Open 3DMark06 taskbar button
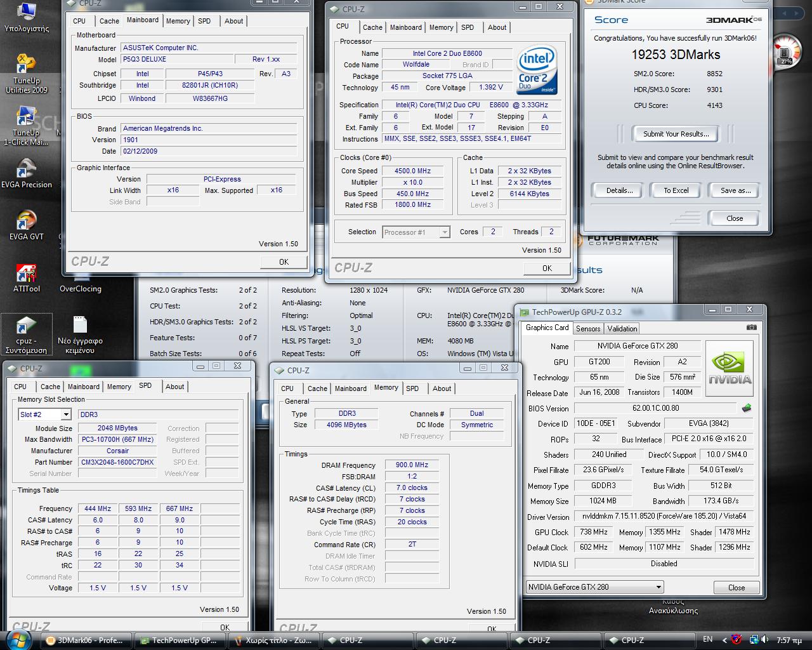The height and width of the screenshot is (650, 812). [x=85, y=640]
